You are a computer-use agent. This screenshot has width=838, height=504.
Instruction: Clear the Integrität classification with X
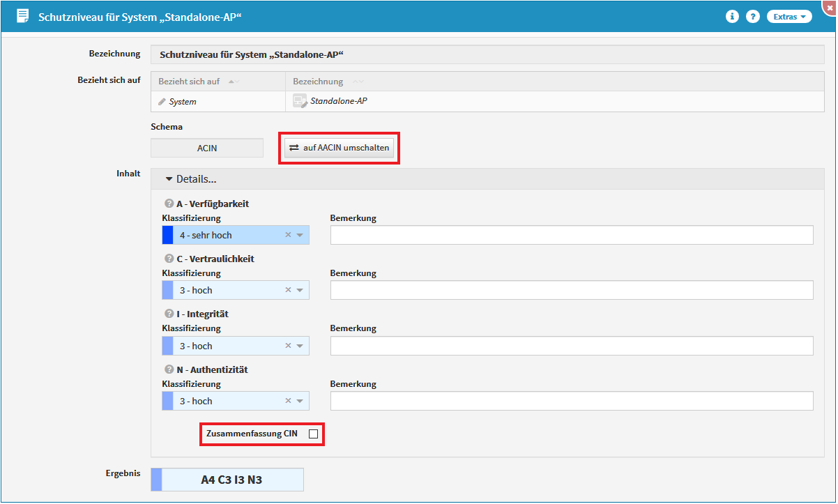pyautogui.click(x=288, y=346)
